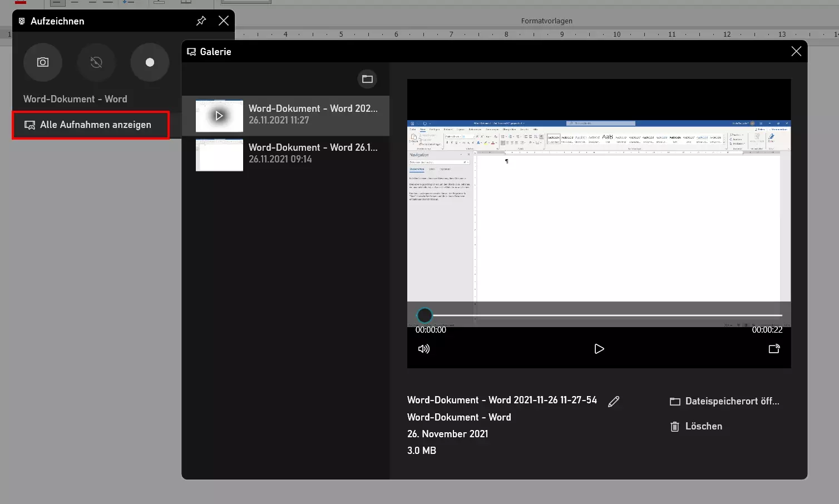Click the date 26. November 2021
Viewport: 839px width, 504px height.
click(x=448, y=434)
